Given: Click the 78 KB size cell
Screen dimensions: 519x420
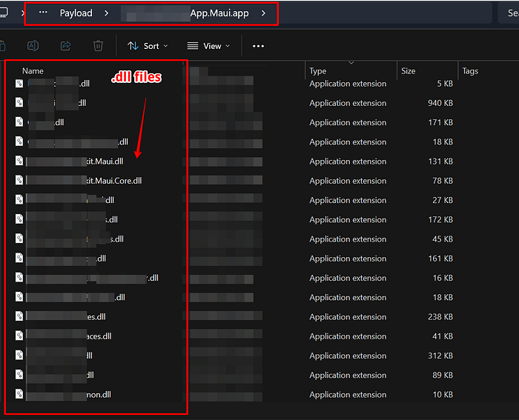Looking at the screenshot, I should click(443, 181).
